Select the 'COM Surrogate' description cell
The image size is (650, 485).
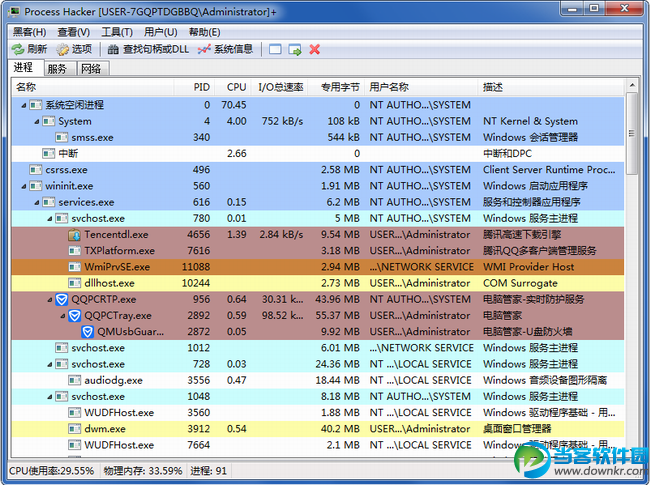click(x=520, y=284)
